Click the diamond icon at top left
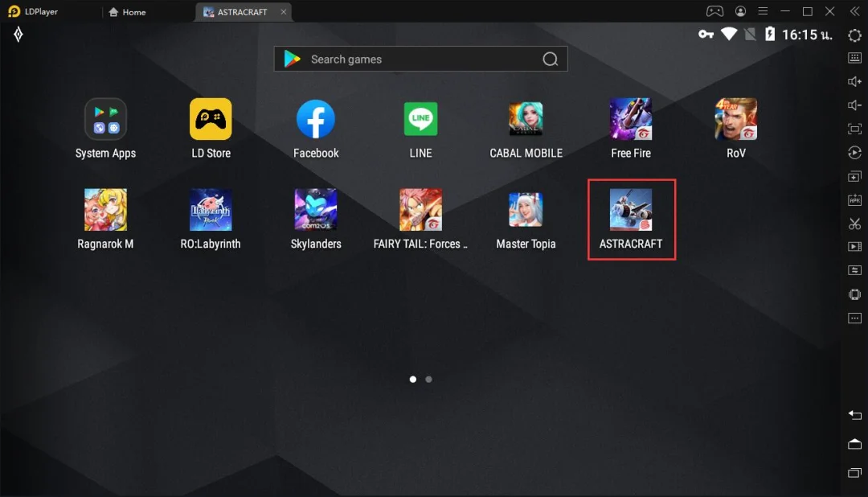The image size is (868, 497). 18,35
